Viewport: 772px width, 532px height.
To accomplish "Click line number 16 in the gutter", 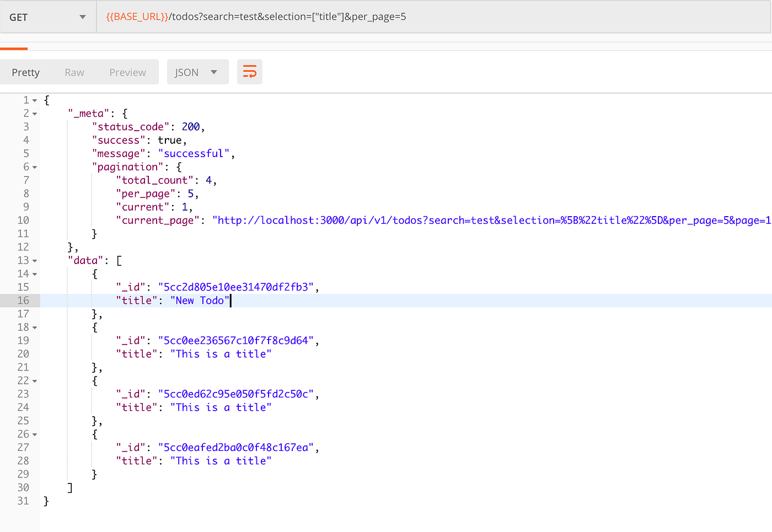I will [23, 300].
